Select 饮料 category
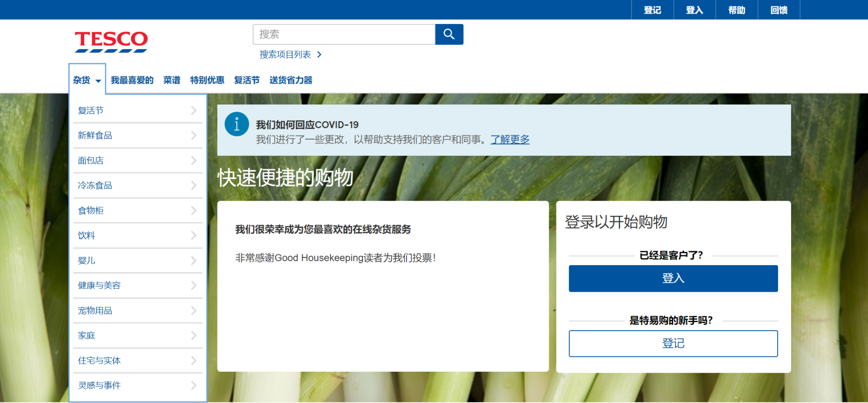Screen dimensions: 868x403 click(86, 235)
